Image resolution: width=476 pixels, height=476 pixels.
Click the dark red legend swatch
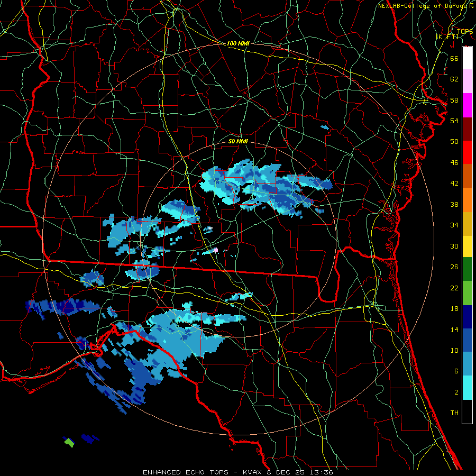[x=467, y=129]
